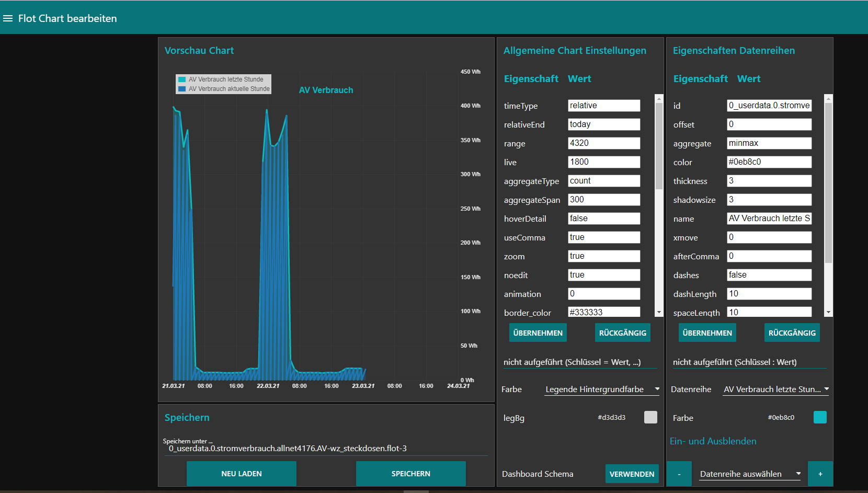
Task: Click the Flot Chart bearbeiten page title
Action: pos(67,18)
